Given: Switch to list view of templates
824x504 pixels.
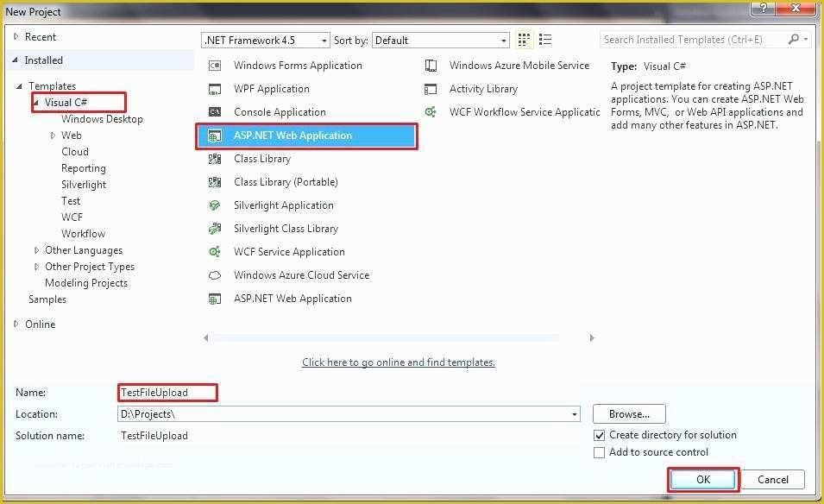Looking at the screenshot, I should tap(545, 40).
